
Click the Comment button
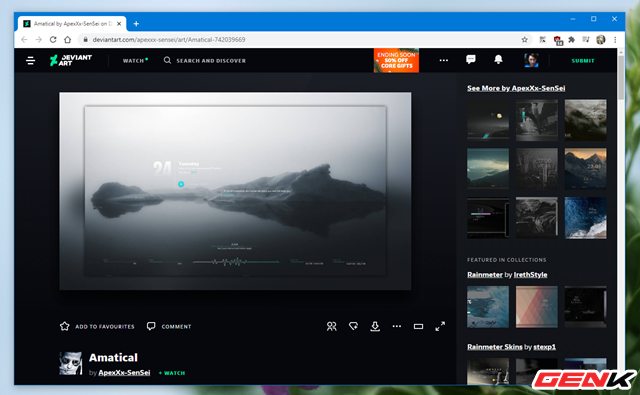click(169, 326)
